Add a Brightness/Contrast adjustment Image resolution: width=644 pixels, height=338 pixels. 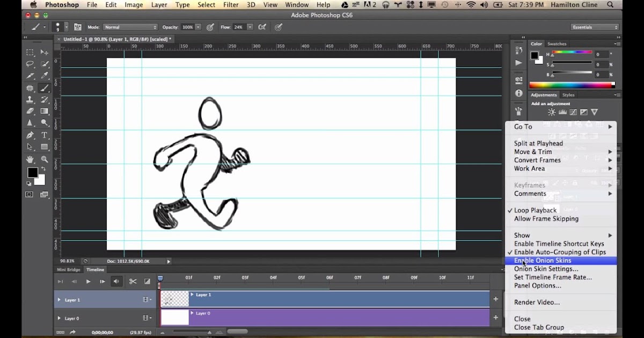551,112
